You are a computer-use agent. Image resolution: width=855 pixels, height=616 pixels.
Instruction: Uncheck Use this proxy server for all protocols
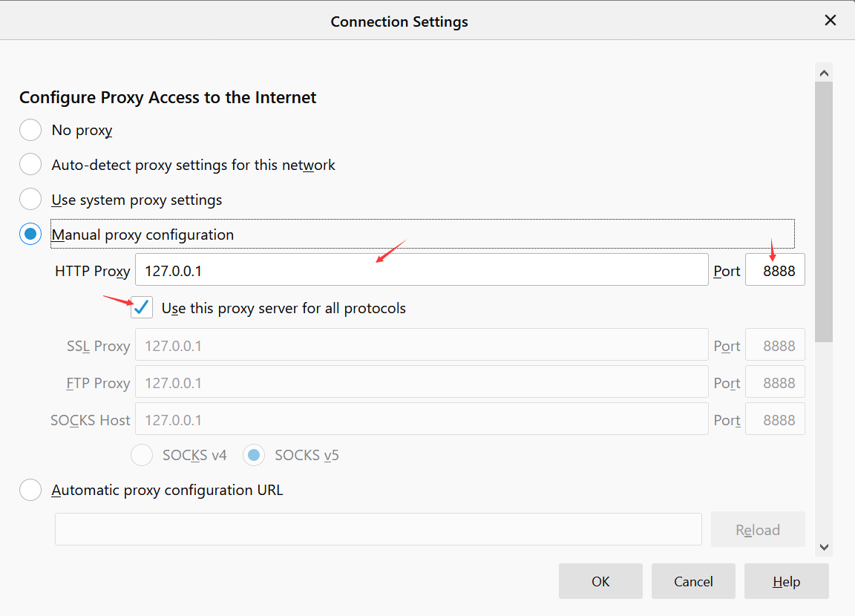click(x=142, y=308)
